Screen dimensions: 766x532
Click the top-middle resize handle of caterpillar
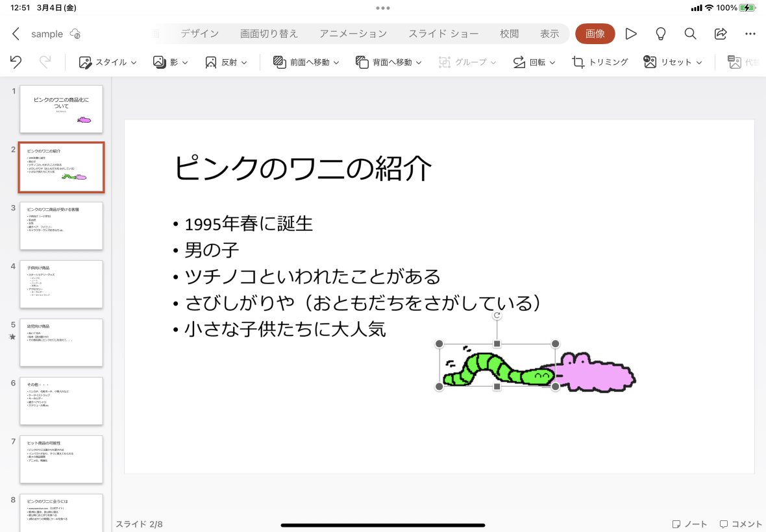pos(497,344)
